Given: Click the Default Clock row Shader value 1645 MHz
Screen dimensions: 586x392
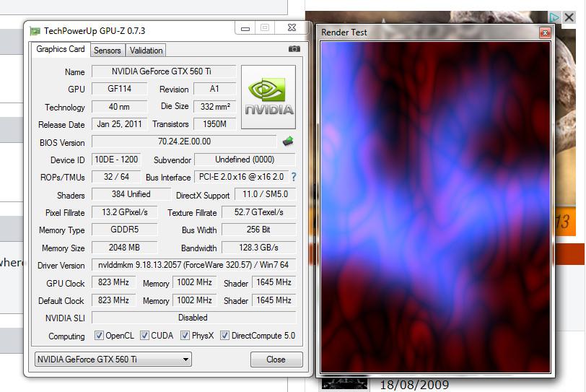Looking at the screenshot, I should (274, 300).
